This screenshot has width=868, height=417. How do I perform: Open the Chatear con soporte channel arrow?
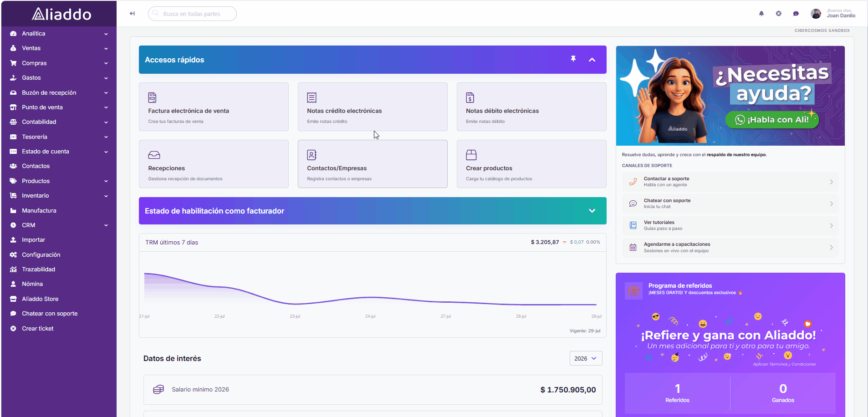tap(831, 203)
